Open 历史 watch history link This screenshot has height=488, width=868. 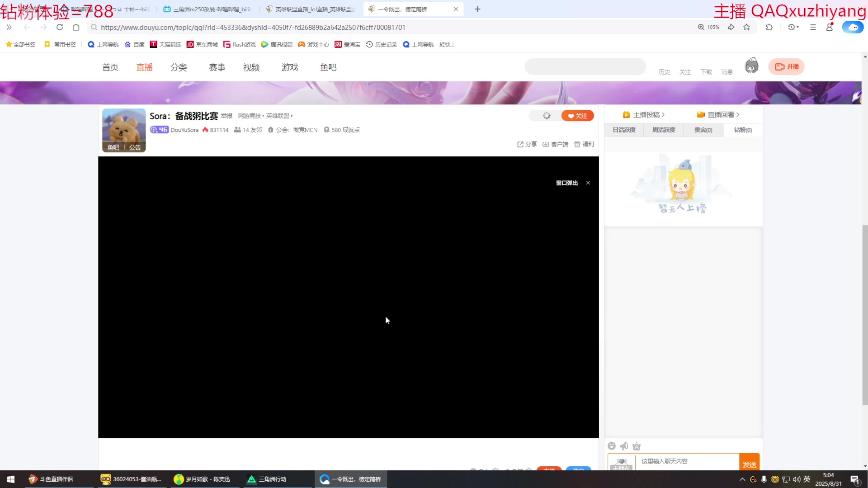(664, 72)
